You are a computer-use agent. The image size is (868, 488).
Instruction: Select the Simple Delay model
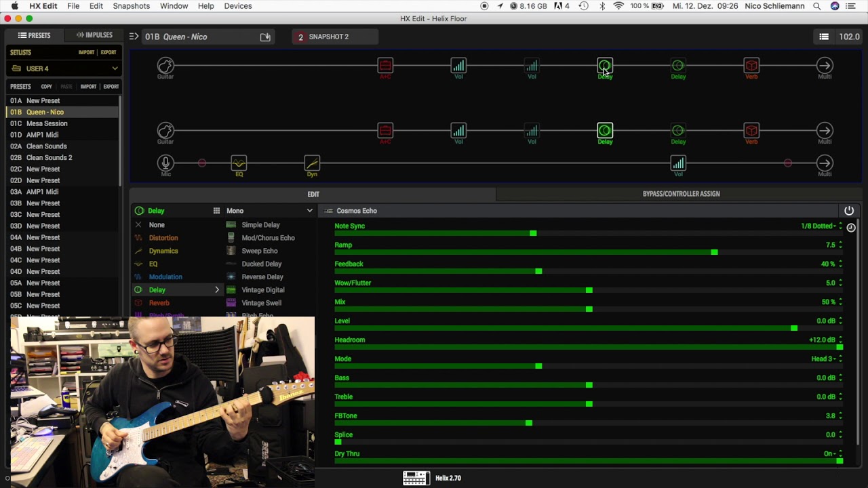pos(260,225)
